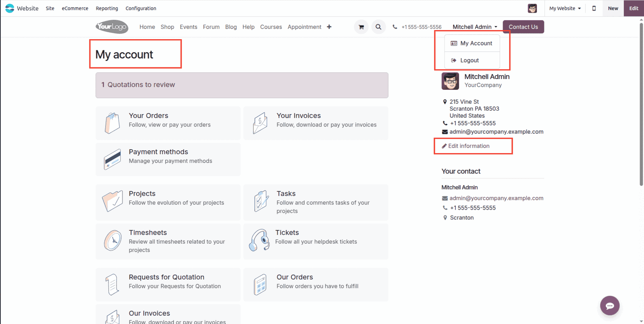
Task: Open the My Website selector dropdown
Action: 565,8
